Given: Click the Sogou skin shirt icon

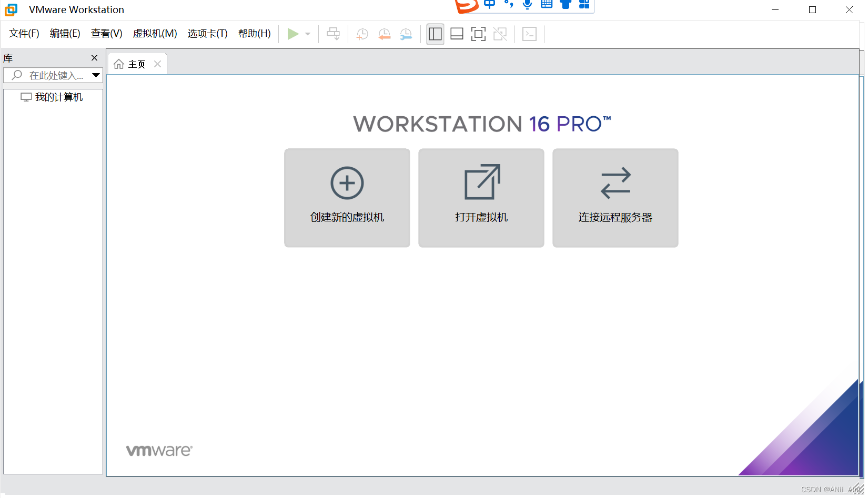Looking at the screenshot, I should (566, 4).
